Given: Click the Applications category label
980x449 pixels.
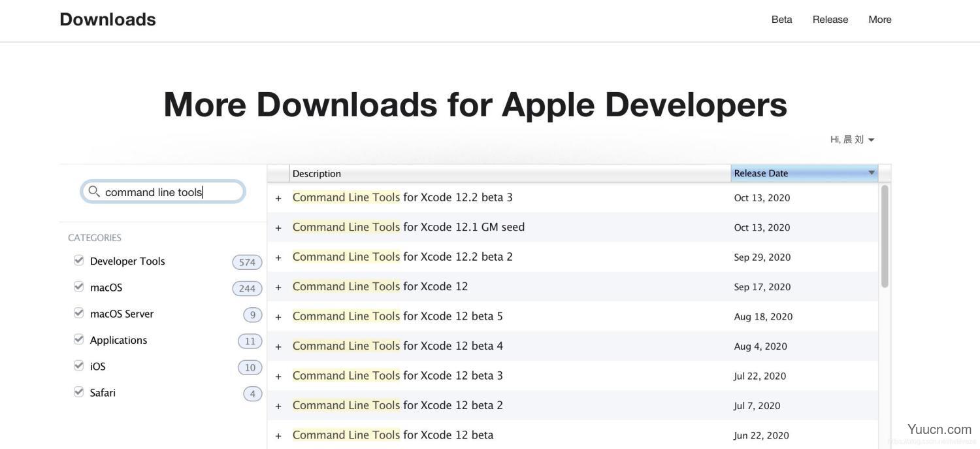Looking at the screenshot, I should click(118, 340).
